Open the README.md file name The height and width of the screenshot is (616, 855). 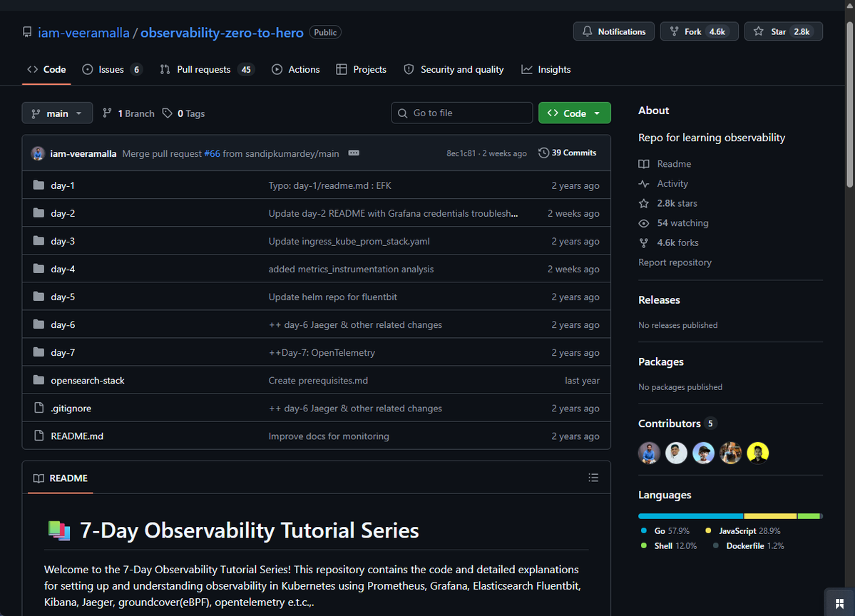(77, 436)
